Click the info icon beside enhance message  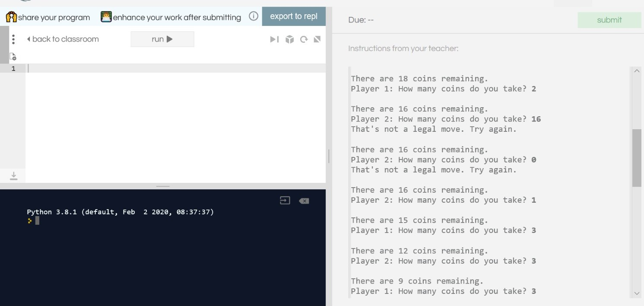[x=254, y=16]
